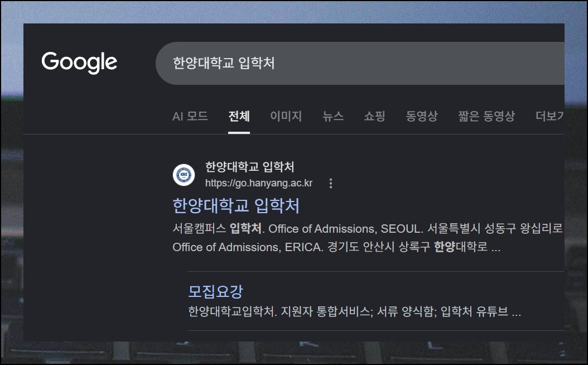
Task: Open the 모집요강 sitelink
Action: click(216, 291)
